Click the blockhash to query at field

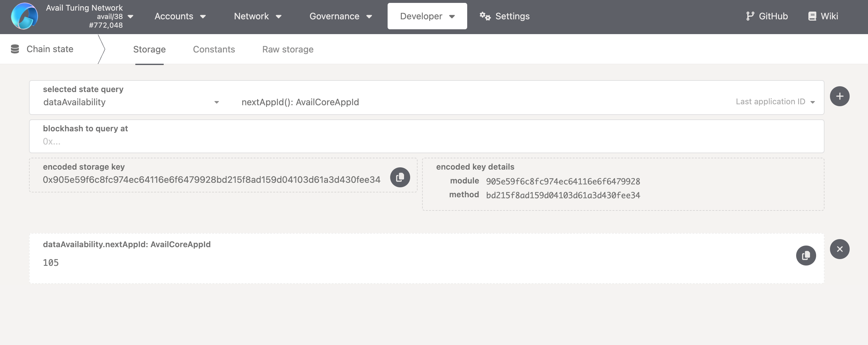click(426, 141)
